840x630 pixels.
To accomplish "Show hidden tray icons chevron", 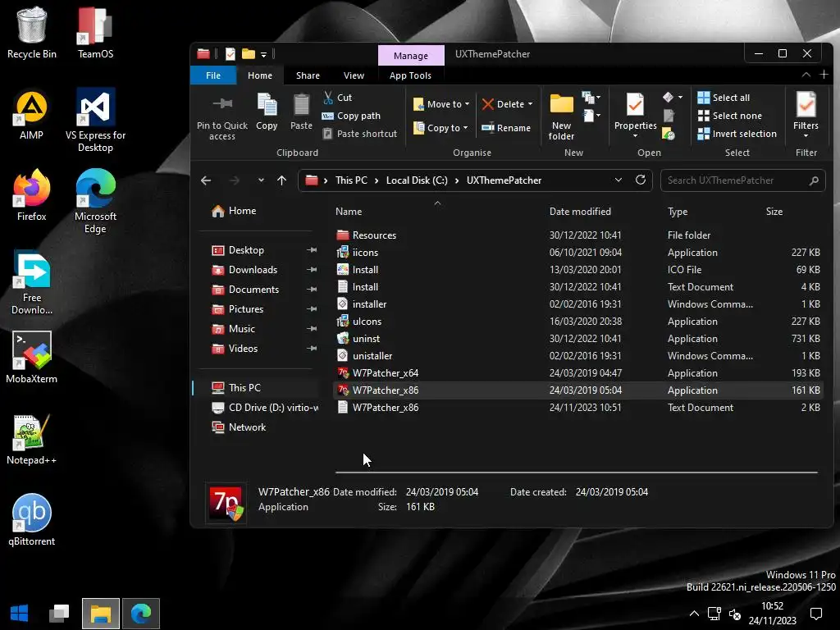I will click(x=694, y=614).
